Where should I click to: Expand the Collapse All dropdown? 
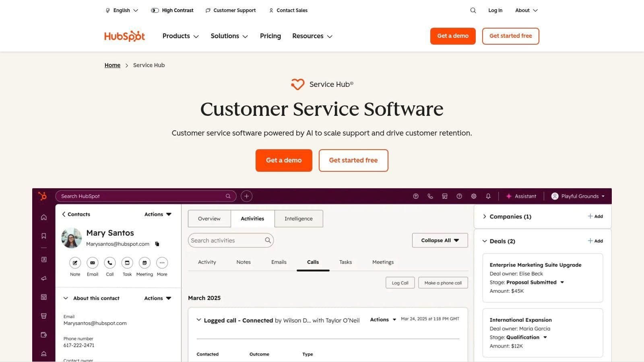click(x=440, y=240)
